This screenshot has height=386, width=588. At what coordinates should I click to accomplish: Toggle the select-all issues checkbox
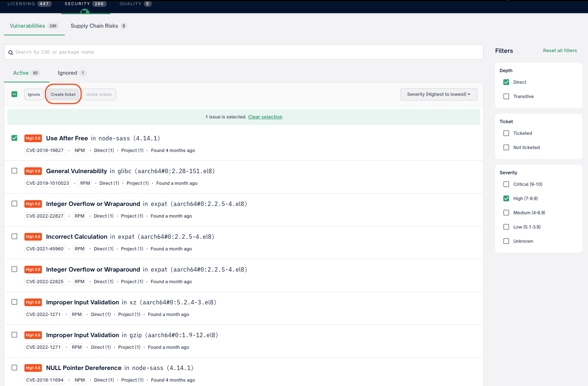14,94
